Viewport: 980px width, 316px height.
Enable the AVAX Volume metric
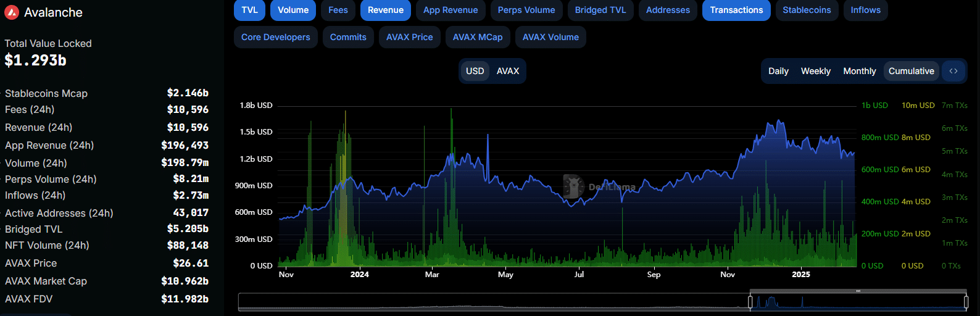click(550, 37)
